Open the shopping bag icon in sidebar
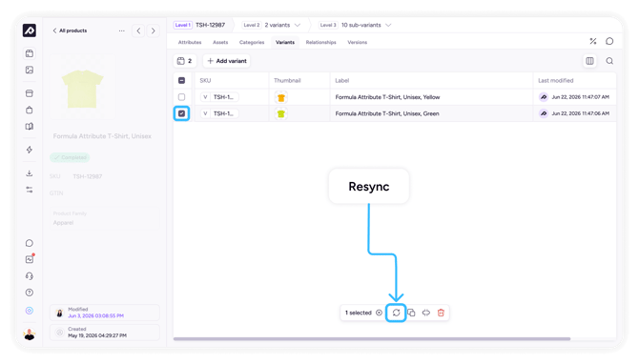Image resolution: width=639 pixels, height=364 pixels. point(30,110)
